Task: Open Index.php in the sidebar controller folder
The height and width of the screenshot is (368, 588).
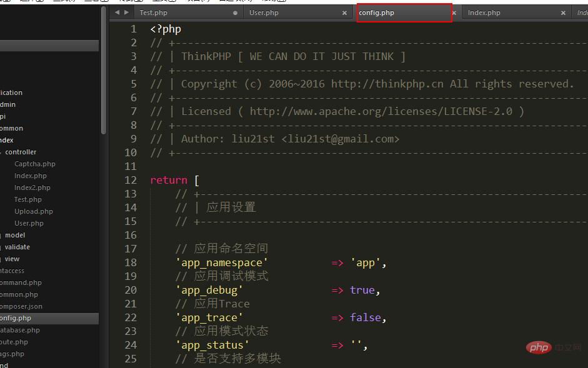Action: 31,176
